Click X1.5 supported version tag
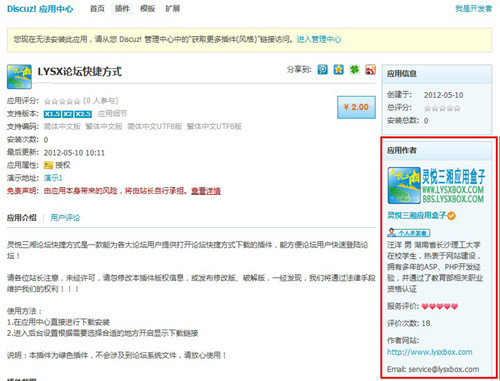 coord(52,114)
